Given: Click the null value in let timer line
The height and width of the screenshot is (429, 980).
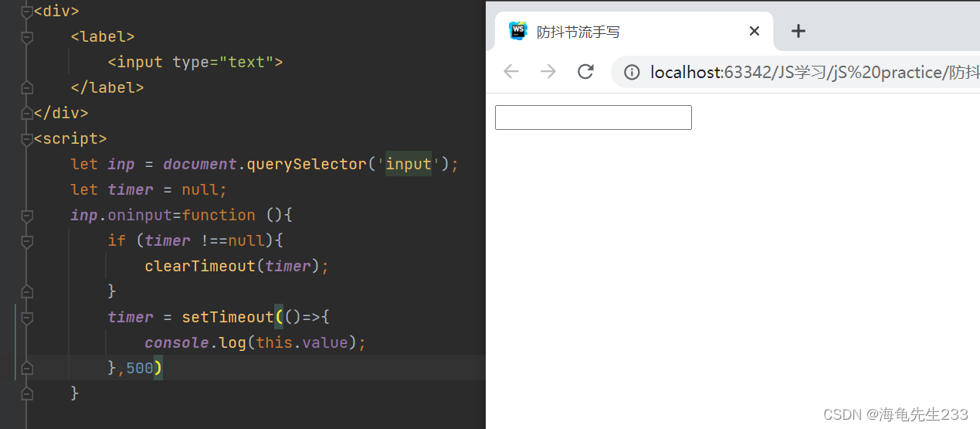Looking at the screenshot, I should click(200, 189).
